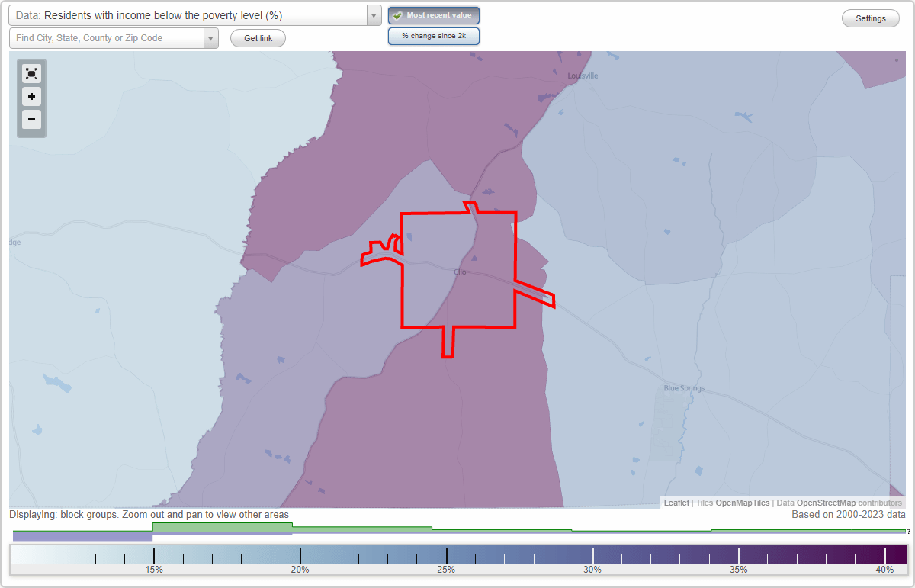Click the gray arrow on the Data combo box
This screenshot has width=915, height=588.
372,14
